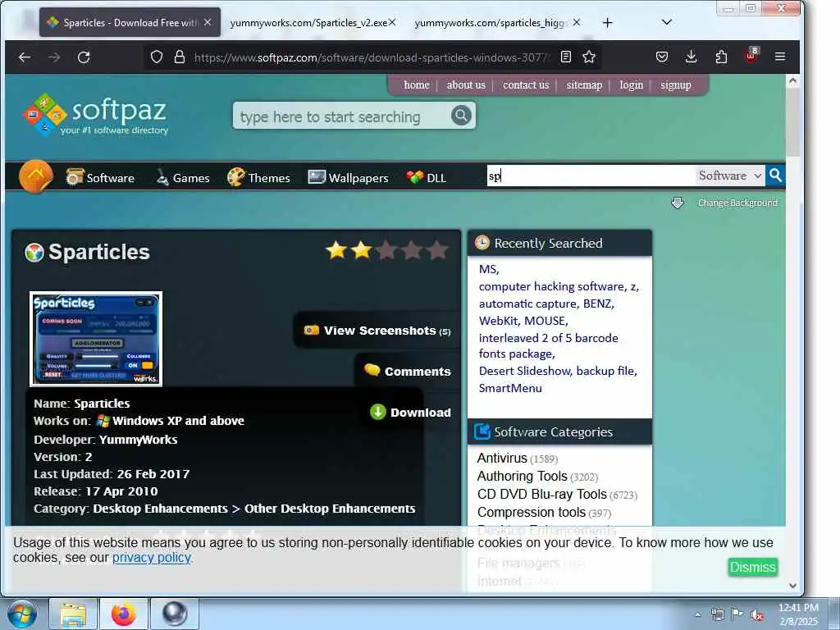This screenshot has height=630, width=840.
Task: Open the Games menu section
Action: pos(183,177)
